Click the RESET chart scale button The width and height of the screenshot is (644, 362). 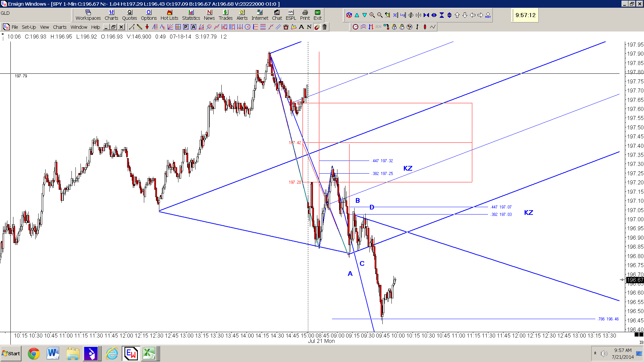click(x=488, y=15)
